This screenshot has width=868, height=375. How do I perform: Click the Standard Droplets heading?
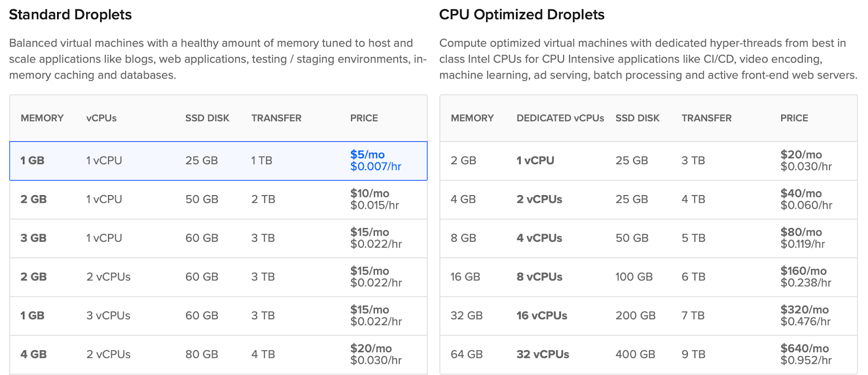click(x=70, y=15)
